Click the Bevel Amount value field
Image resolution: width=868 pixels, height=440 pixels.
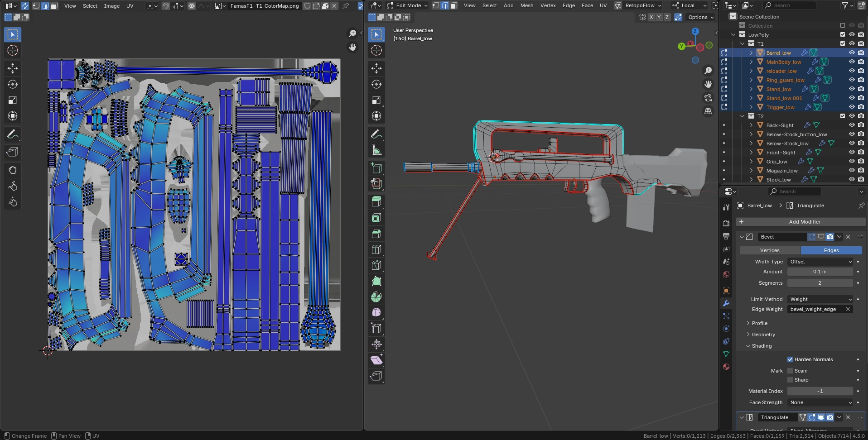(x=820, y=272)
